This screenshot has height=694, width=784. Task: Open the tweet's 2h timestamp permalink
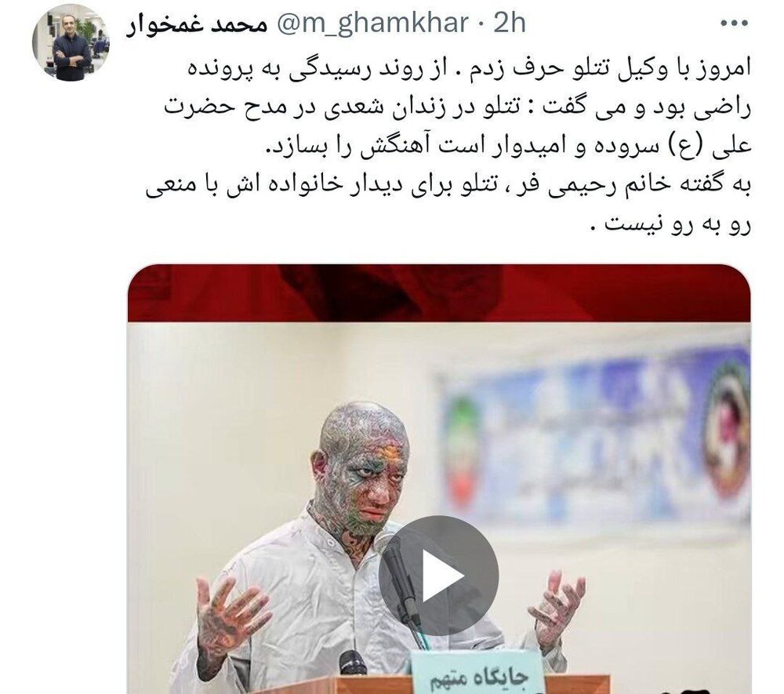click(510, 23)
